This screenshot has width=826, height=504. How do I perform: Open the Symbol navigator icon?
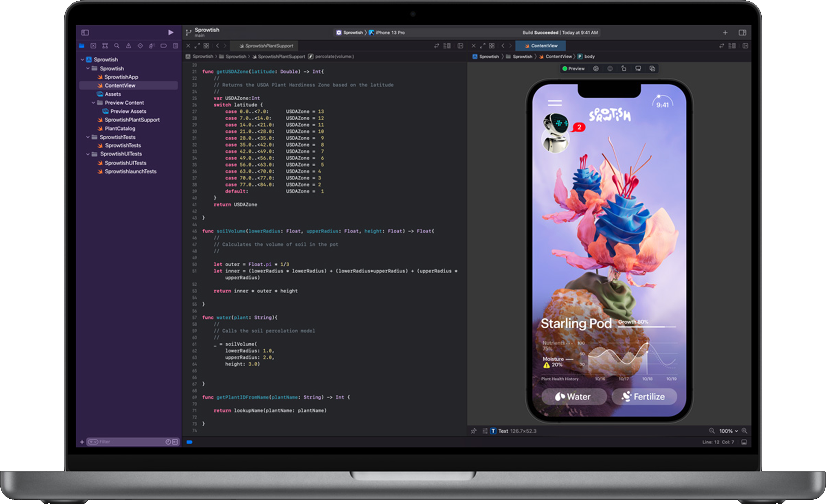(105, 46)
